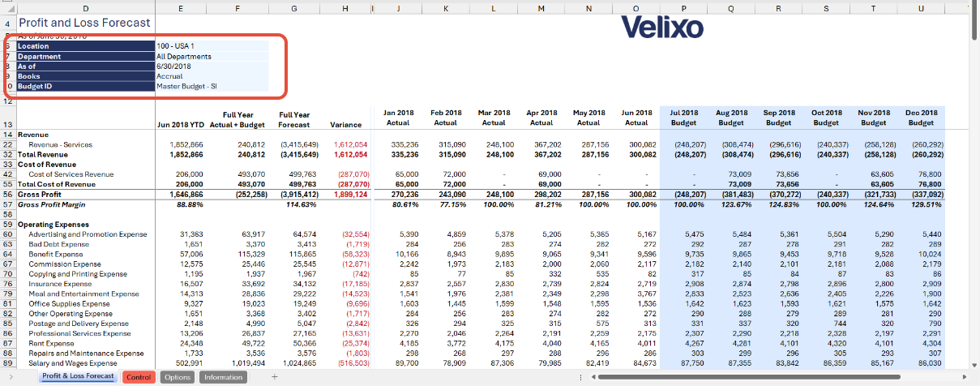
Task: Click the 'Gross Profit Margin' row label
Action: 51,204
